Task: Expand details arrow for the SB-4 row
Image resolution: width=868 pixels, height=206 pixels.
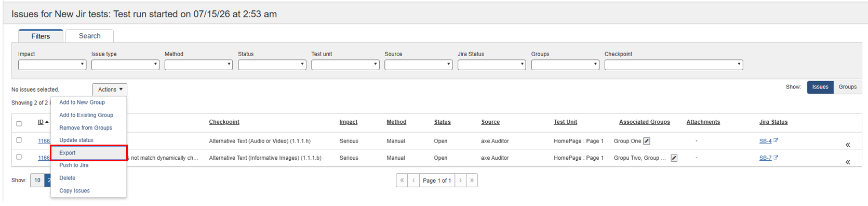Action: click(x=848, y=145)
